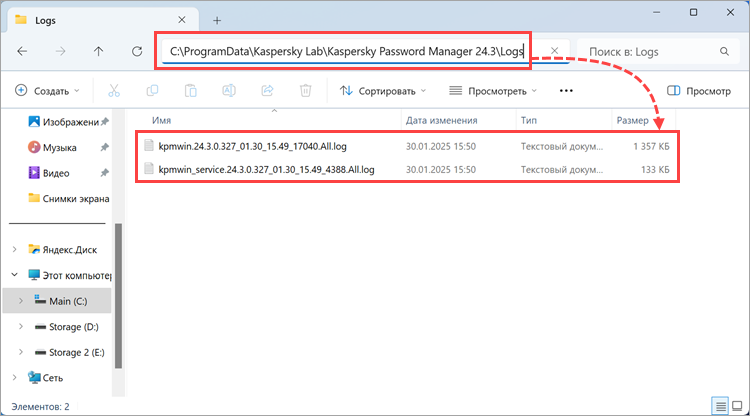Viewport: 750px width, 416px height.
Task: Click the Forward navigation arrow
Action: coord(60,51)
